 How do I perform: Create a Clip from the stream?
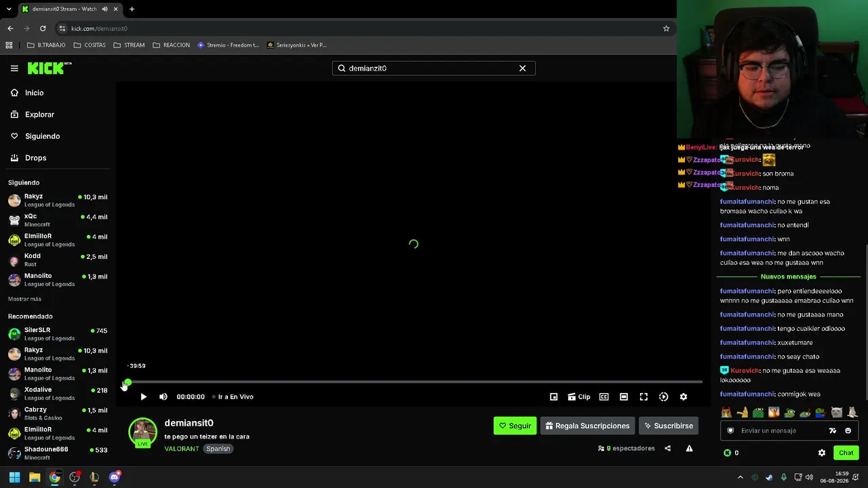point(578,396)
